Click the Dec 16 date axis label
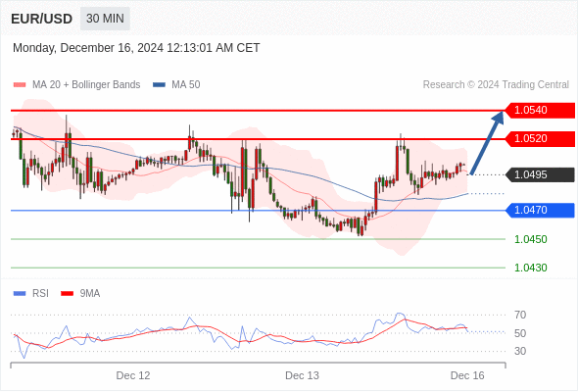This screenshot has height=392, width=578. click(x=467, y=375)
